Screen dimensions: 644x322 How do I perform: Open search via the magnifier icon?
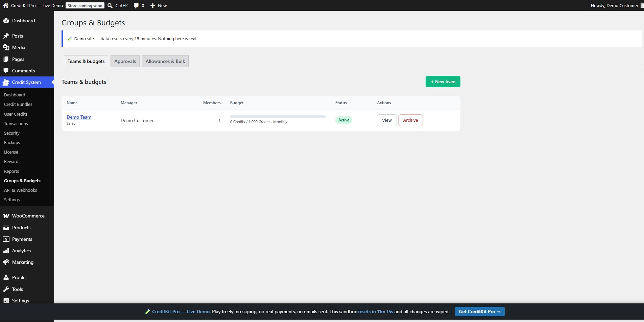[x=110, y=5]
